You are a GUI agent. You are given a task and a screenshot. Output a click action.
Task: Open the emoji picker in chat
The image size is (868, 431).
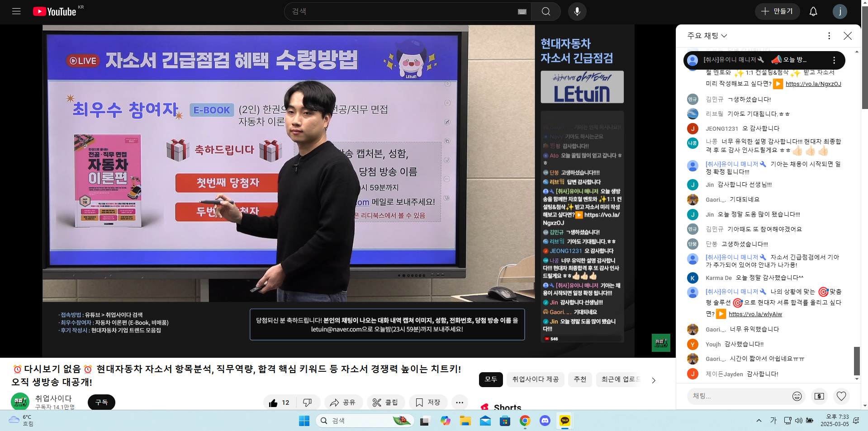click(797, 396)
